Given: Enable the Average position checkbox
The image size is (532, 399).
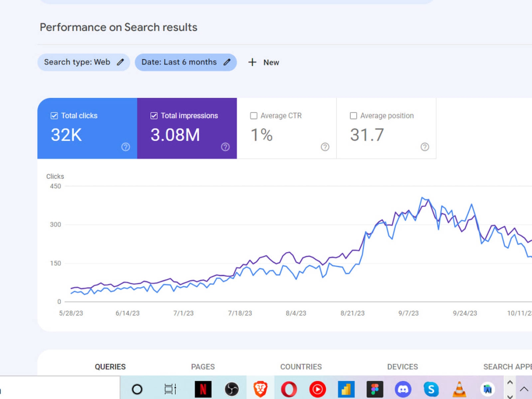Looking at the screenshot, I should click(x=353, y=116).
